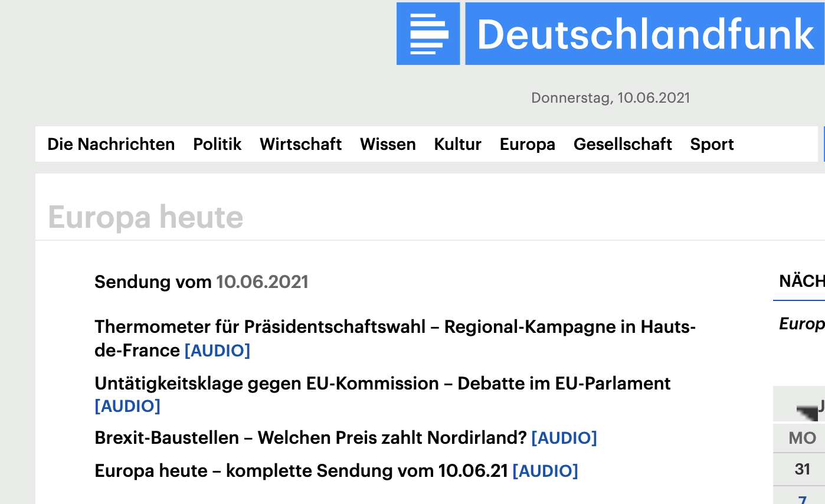825x504 pixels.
Task: Open the Politik section
Action: coord(217,144)
